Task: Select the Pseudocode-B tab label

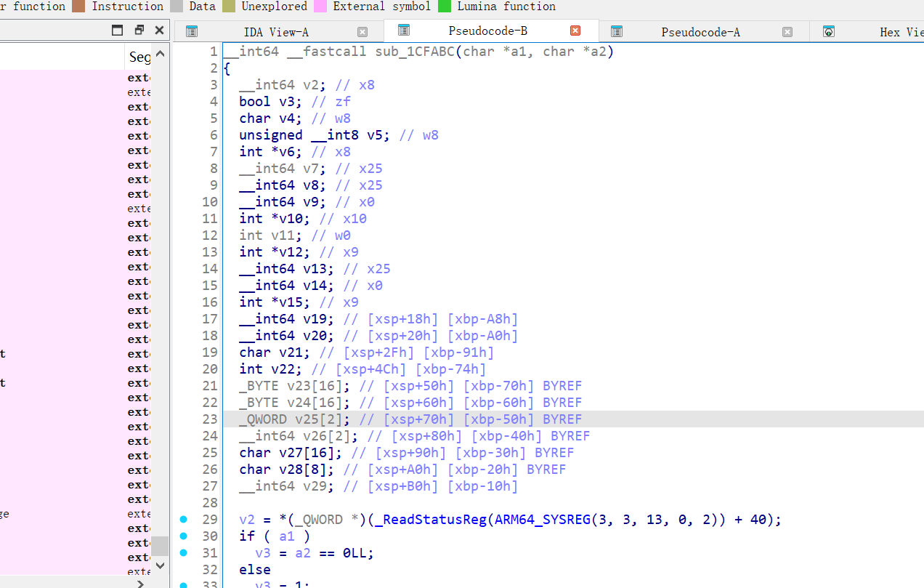Action: (487, 31)
